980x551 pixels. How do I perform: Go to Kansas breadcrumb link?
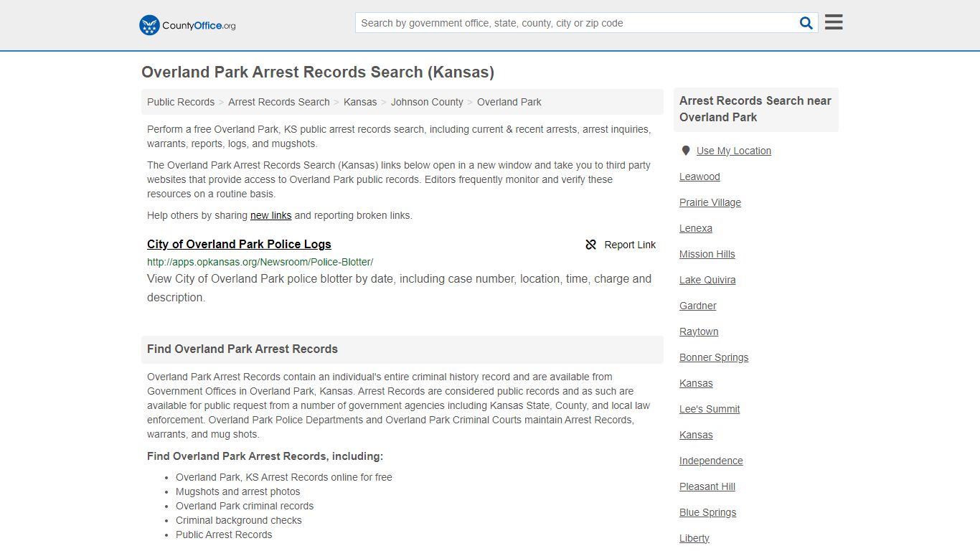coord(360,102)
